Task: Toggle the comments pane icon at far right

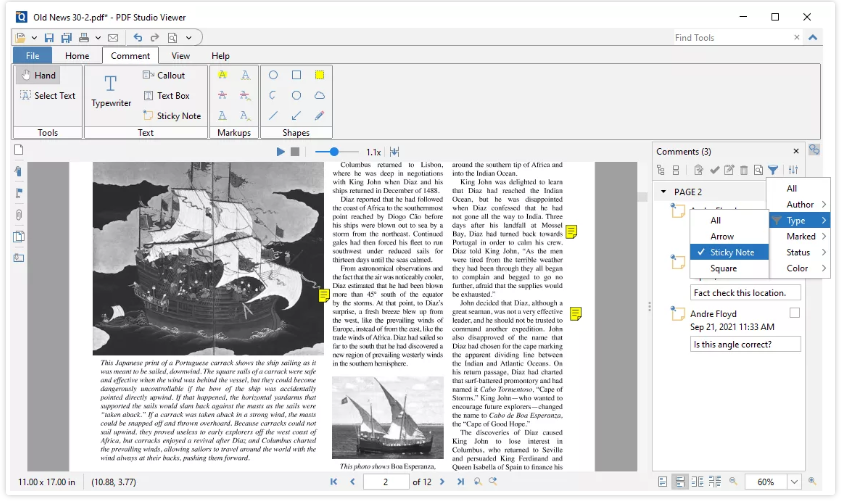Action: [815, 150]
